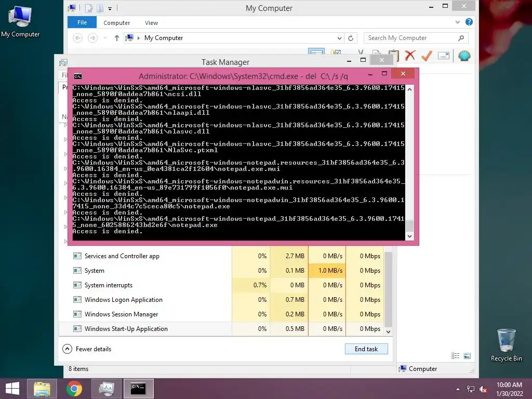Click the properties icon in quick access toolbar
The image size is (532, 399).
(x=89, y=8)
